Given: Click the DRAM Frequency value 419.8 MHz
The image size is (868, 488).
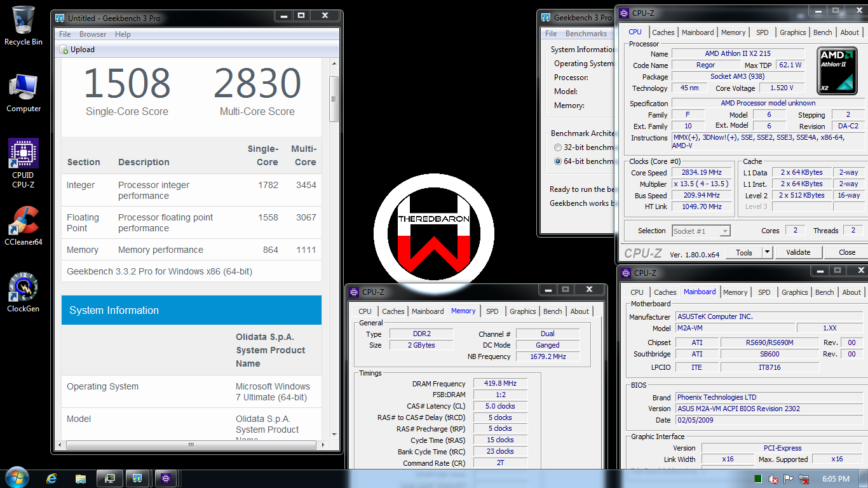Looking at the screenshot, I should click(x=500, y=383).
